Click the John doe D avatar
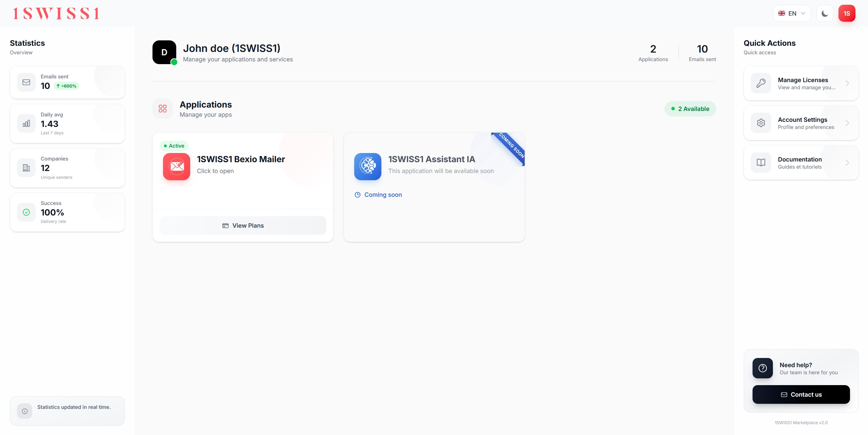Viewport: 868px width, 435px height. tap(164, 52)
